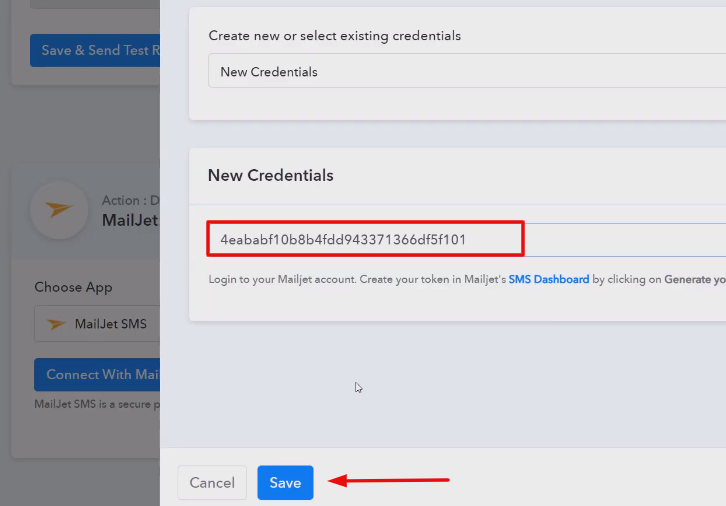Image resolution: width=726 pixels, height=506 pixels.
Task: Click the Save button
Action: click(x=285, y=482)
